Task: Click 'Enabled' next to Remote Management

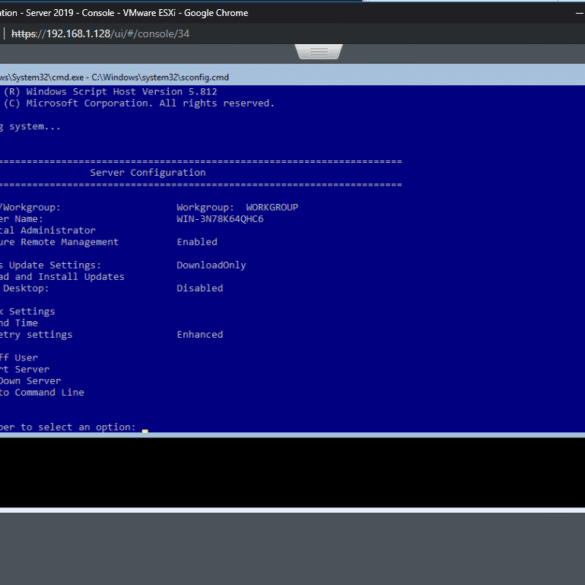Action: click(x=197, y=242)
